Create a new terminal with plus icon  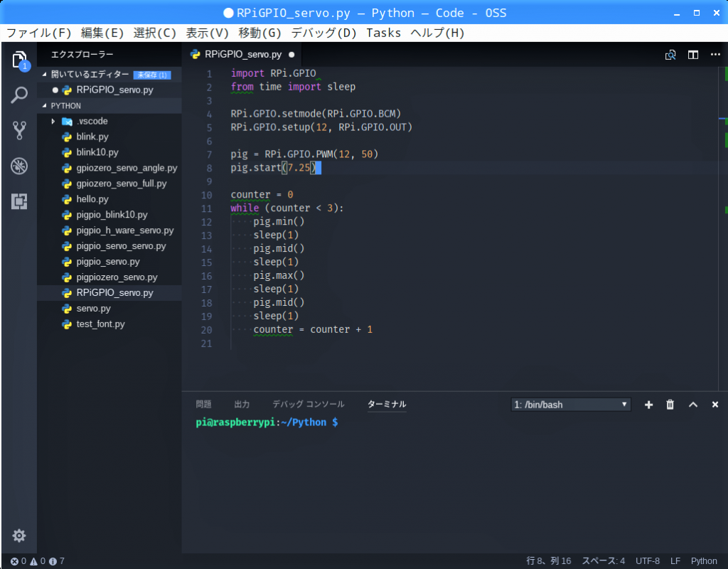[648, 405]
